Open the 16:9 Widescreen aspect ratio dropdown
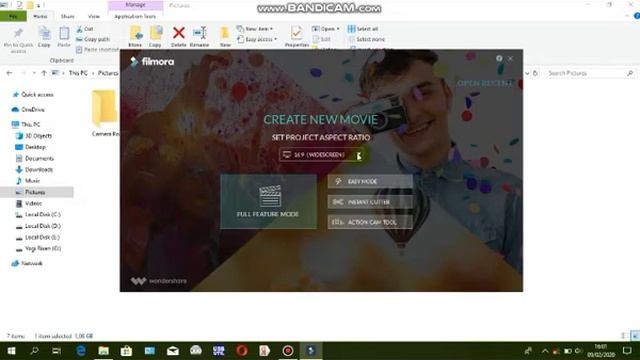 (x=321, y=155)
